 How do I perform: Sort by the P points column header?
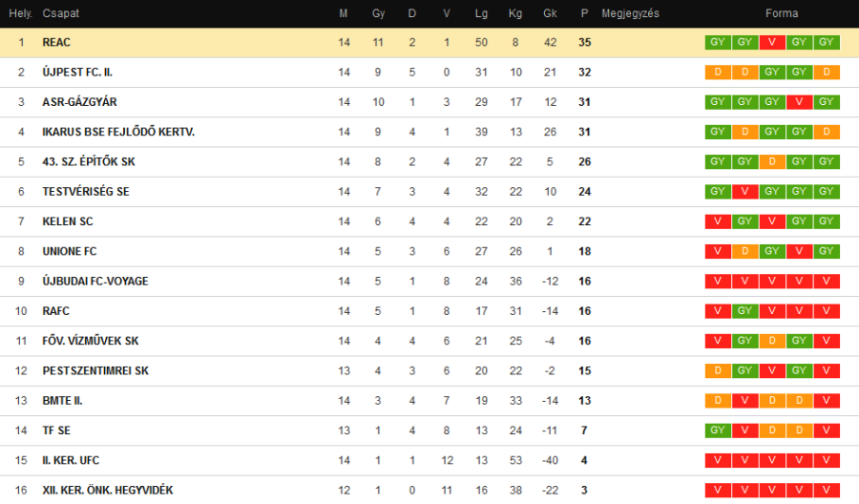pyautogui.click(x=584, y=13)
